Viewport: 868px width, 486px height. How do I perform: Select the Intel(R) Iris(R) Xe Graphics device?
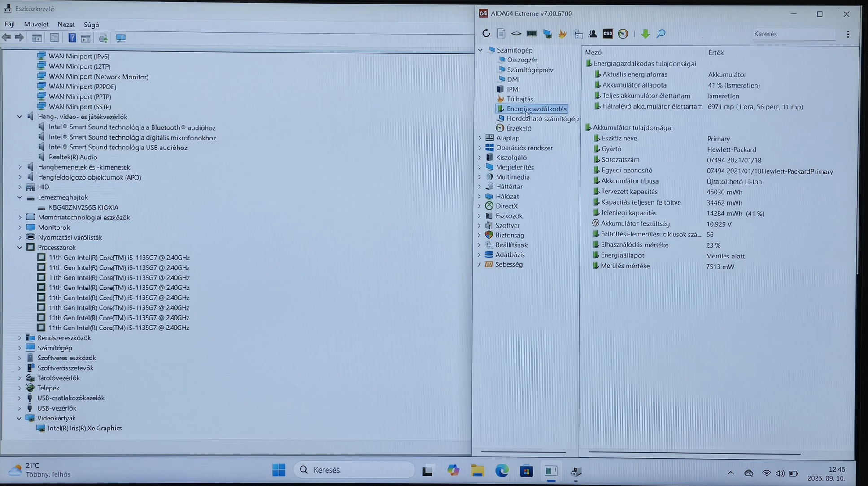[84, 428]
